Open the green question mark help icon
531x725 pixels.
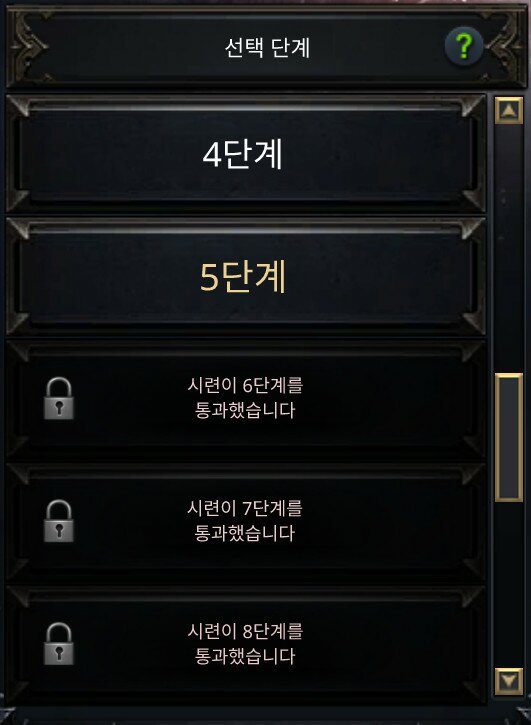[464, 46]
